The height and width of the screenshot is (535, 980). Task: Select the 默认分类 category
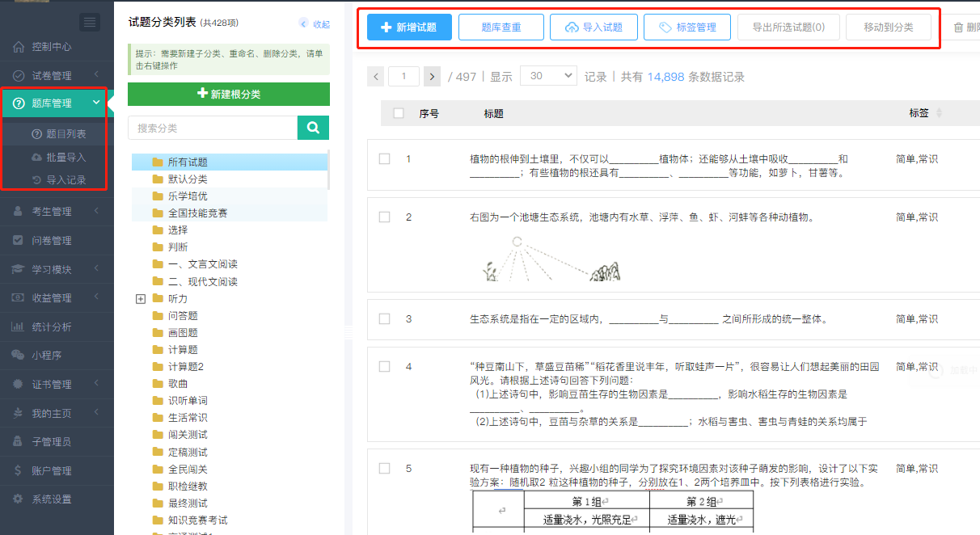click(x=188, y=179)
